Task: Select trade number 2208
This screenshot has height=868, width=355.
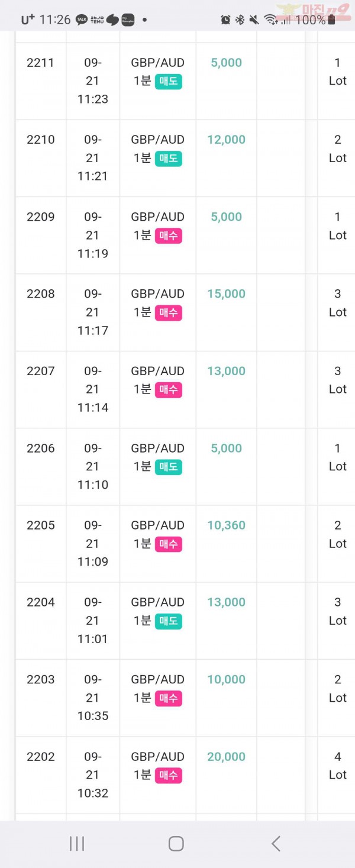Action: coord(40,294)
